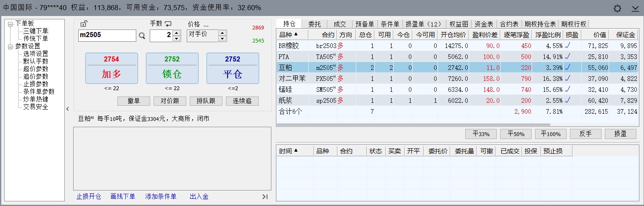Viewport: 644px width, 206px height.
Task: Click the 连续追 button
Action: coord(242,101)
